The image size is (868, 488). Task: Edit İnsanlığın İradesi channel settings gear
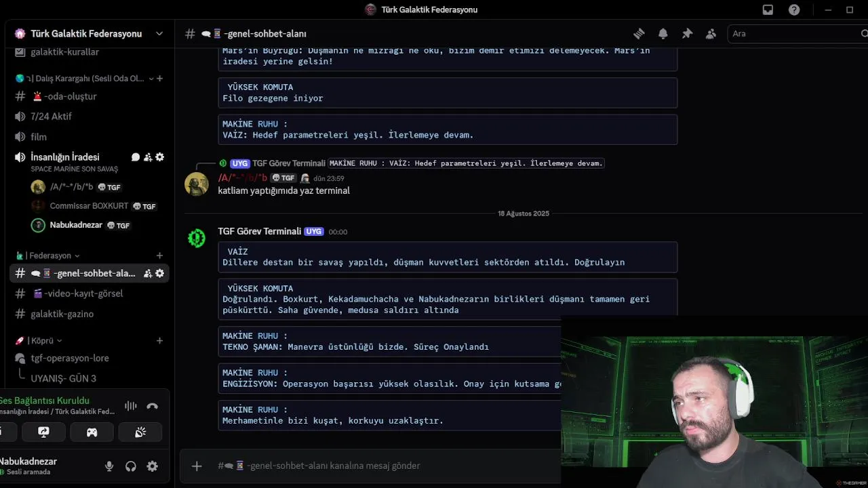point(160,157)
